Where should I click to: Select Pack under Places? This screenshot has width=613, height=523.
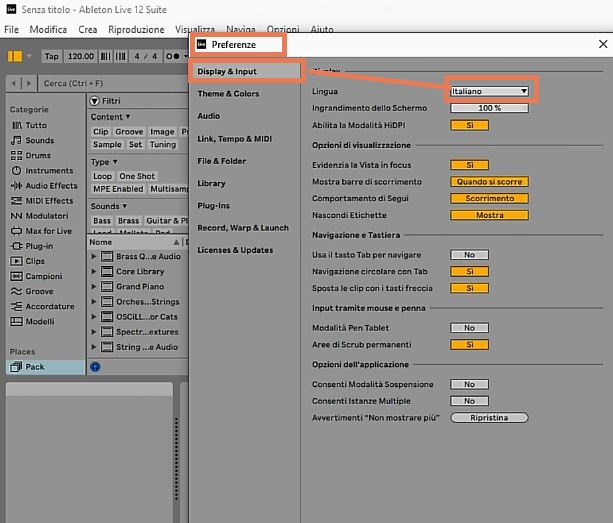click(34, 367)
